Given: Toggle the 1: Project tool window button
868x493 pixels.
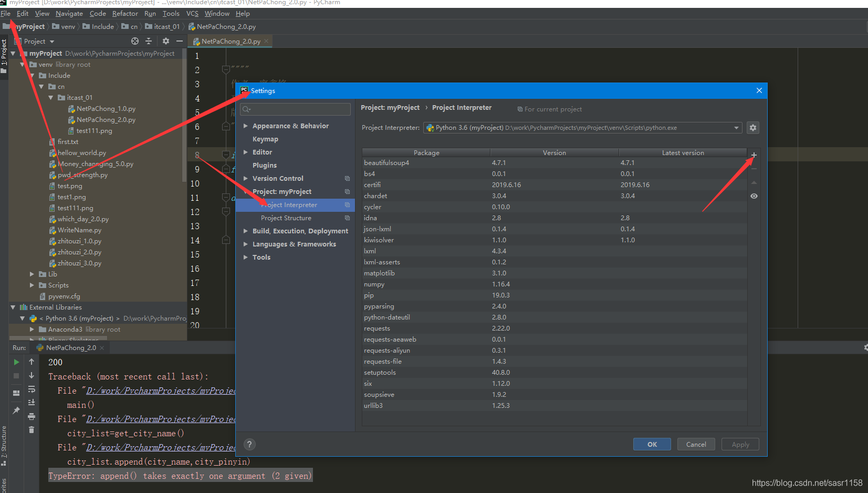Looking at the screenshot, I should [4, 57].
